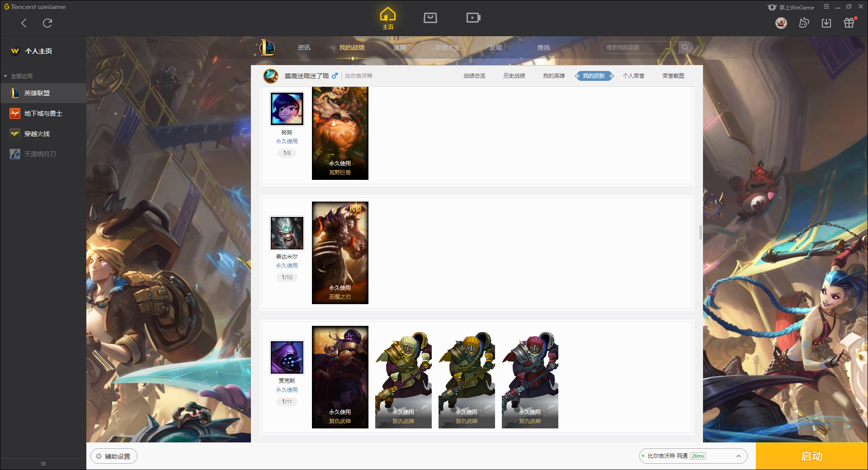Viewport: 868px width, 470px height.
Task: Switch to 个人荣誉 sub-tab
Action: point(633,76)
